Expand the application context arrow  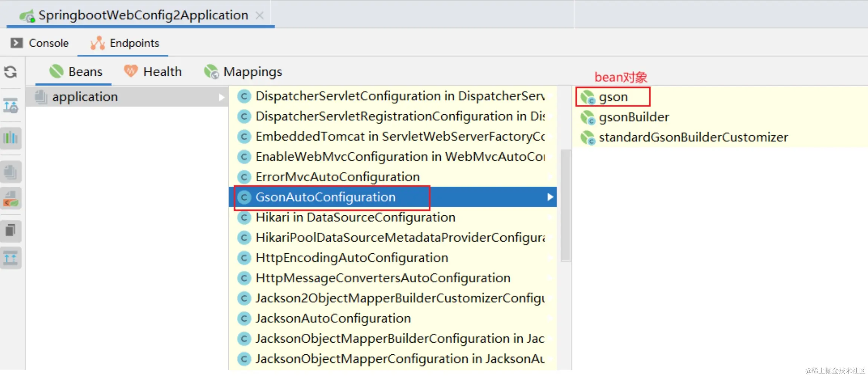coord(221,97)
